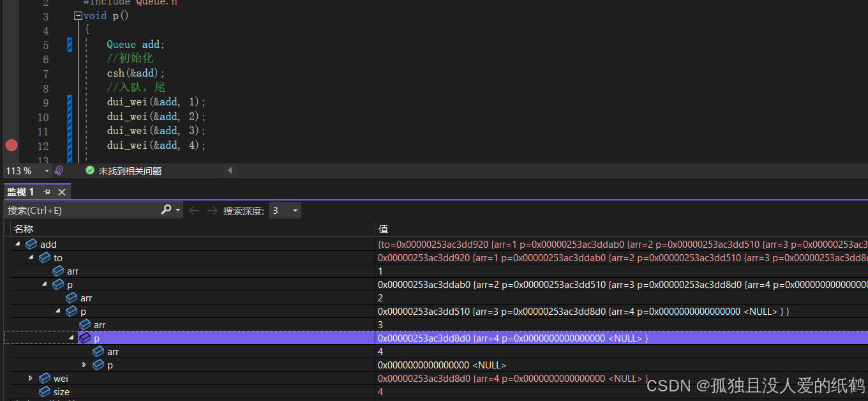Image resolution: width=868 pixels, height=401 pixels.
Task: Focus the 搜索(Ctrl+E) watch search field
Action: [x=83, y=210]
